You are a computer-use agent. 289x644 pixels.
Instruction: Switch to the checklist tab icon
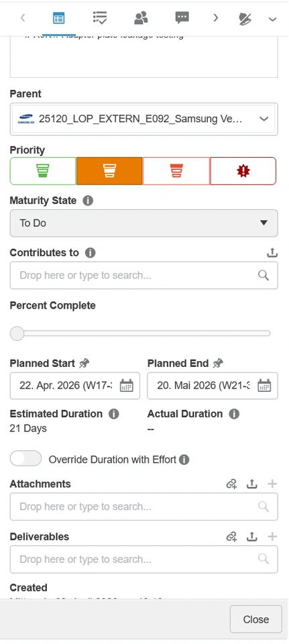(x=100, y=17)
